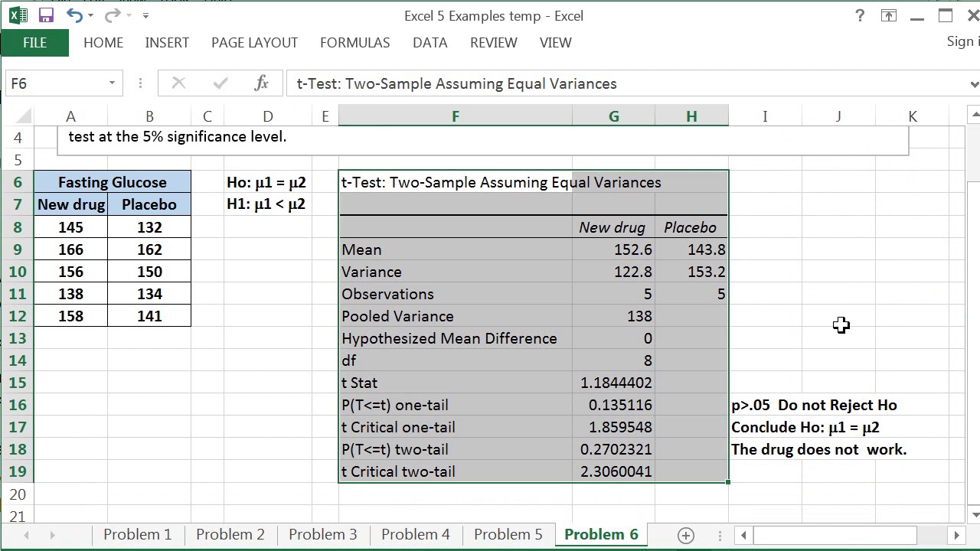Undo the last action
The height and width of the screenshot is (551, 980).
74,15
